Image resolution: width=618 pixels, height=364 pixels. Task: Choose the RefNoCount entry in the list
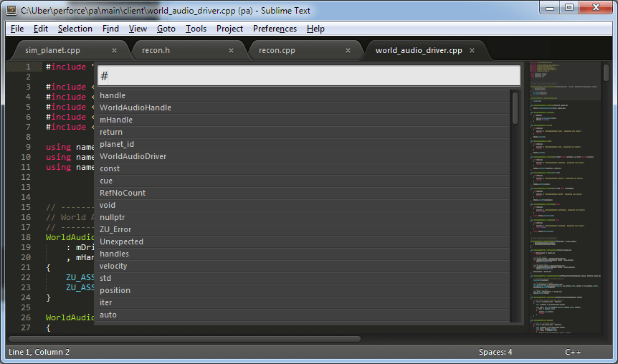[x=123, y=193]
